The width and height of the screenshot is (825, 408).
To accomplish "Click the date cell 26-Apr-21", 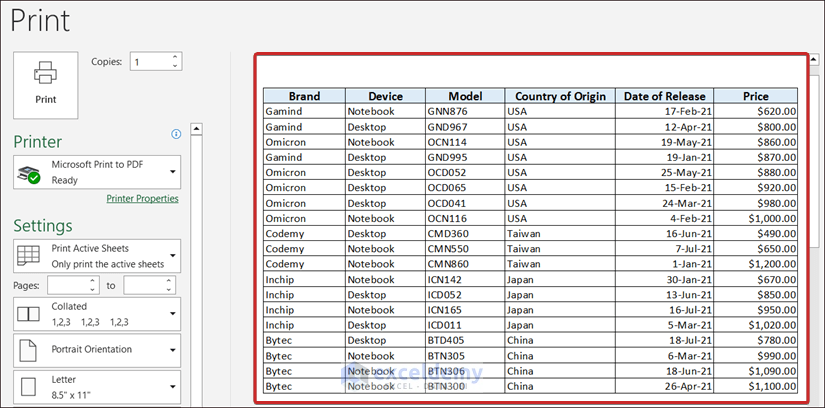I will (x=665, y=386).
